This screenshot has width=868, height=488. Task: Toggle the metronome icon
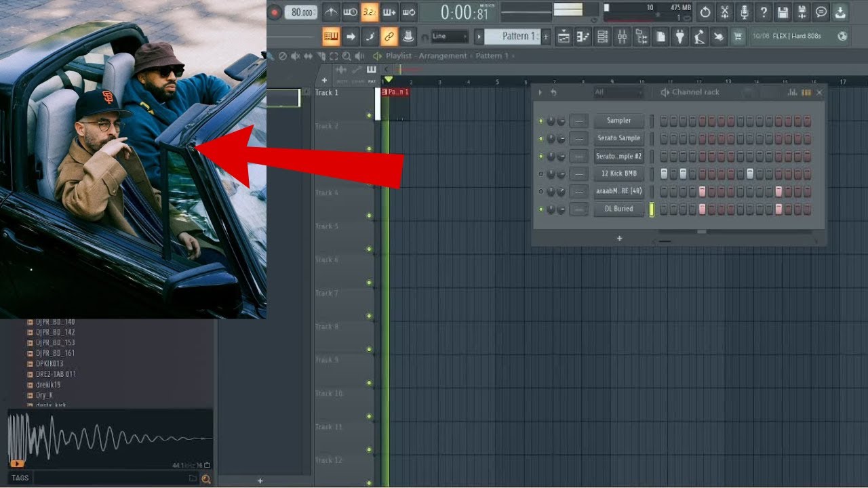click(331, 12)
